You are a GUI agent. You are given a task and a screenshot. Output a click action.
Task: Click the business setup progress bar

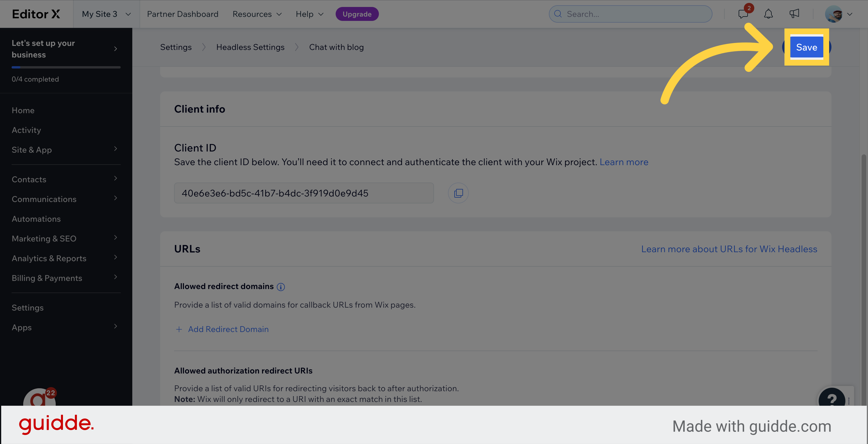tap(66, 67)
